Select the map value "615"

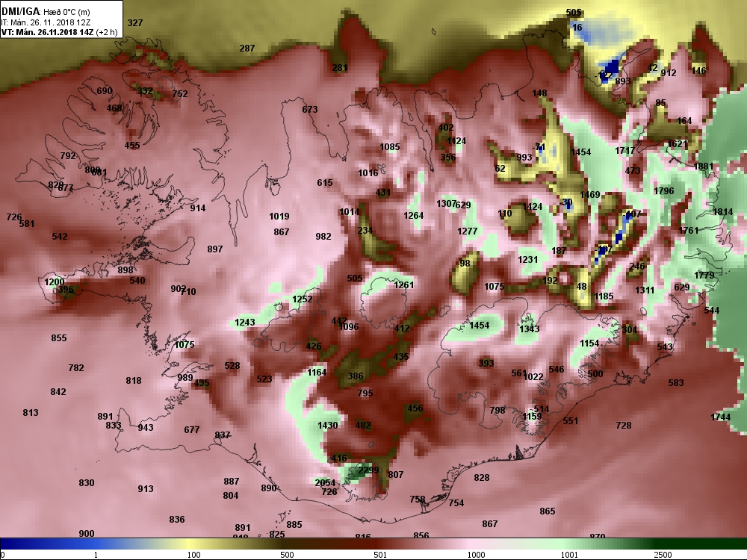tap(325, 183)
